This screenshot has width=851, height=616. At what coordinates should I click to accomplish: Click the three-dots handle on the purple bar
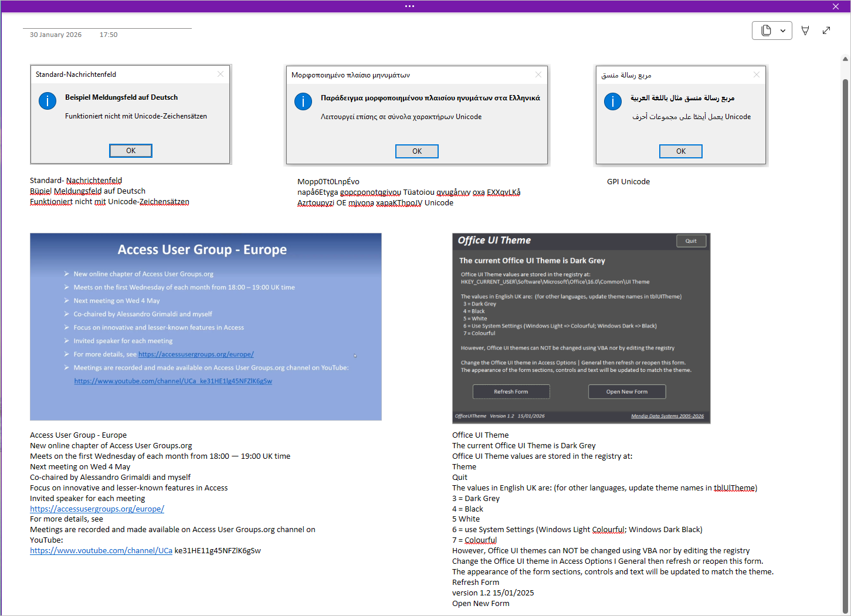tap(409, 6)
